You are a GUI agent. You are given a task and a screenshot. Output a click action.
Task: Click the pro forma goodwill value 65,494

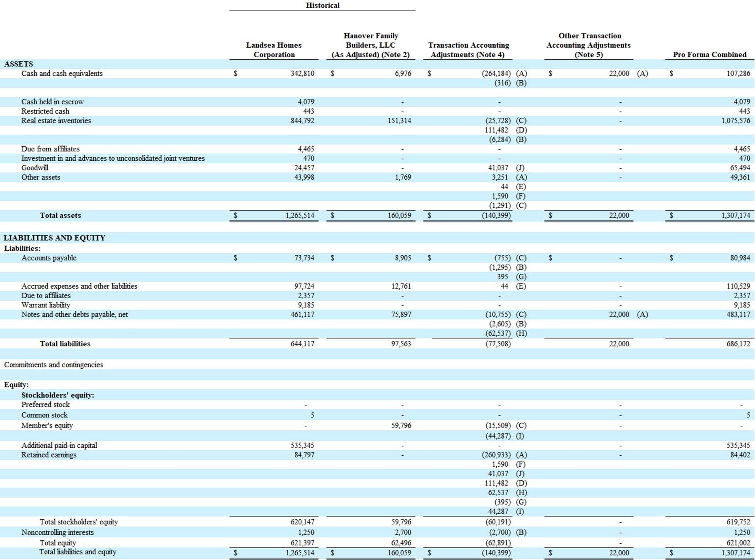tap(740, 168)
